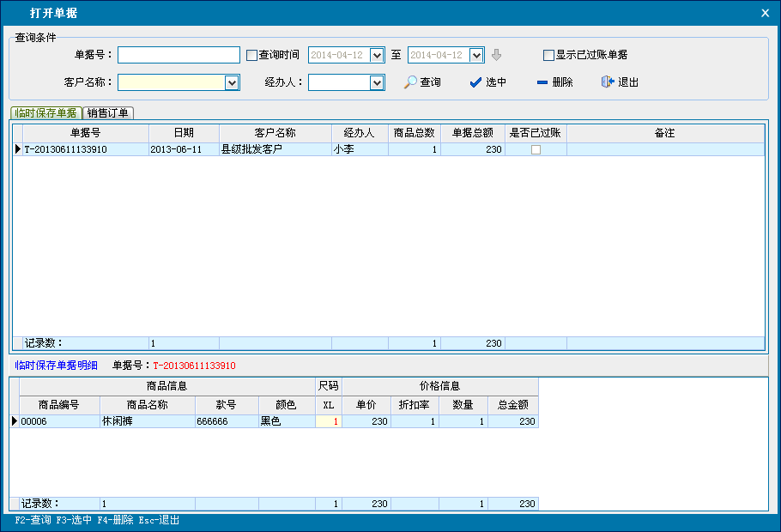781x532 pixels.
Task: Open the 客户名称 dropdown list
Action: tap(232, 82)
